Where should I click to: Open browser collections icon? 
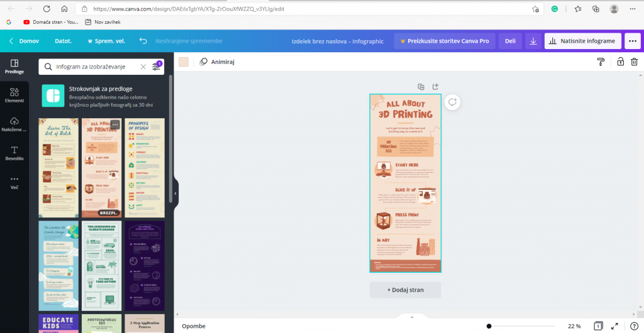(x=596, y=9)
